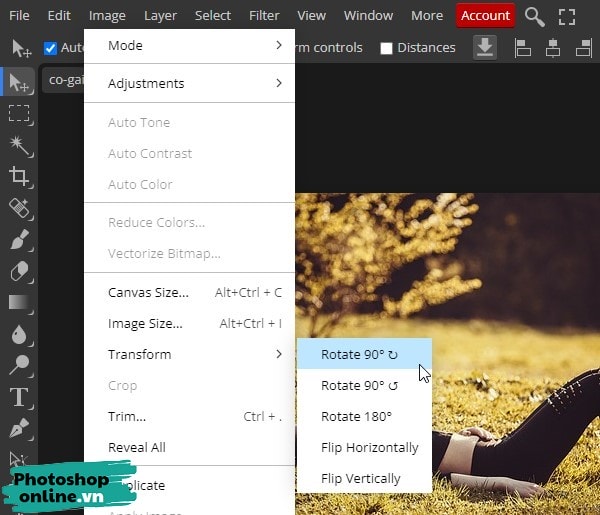Viewport: 600px width, 515px height.
Task: Toggle fullscreen mode icon
Action: pos(567,16)
